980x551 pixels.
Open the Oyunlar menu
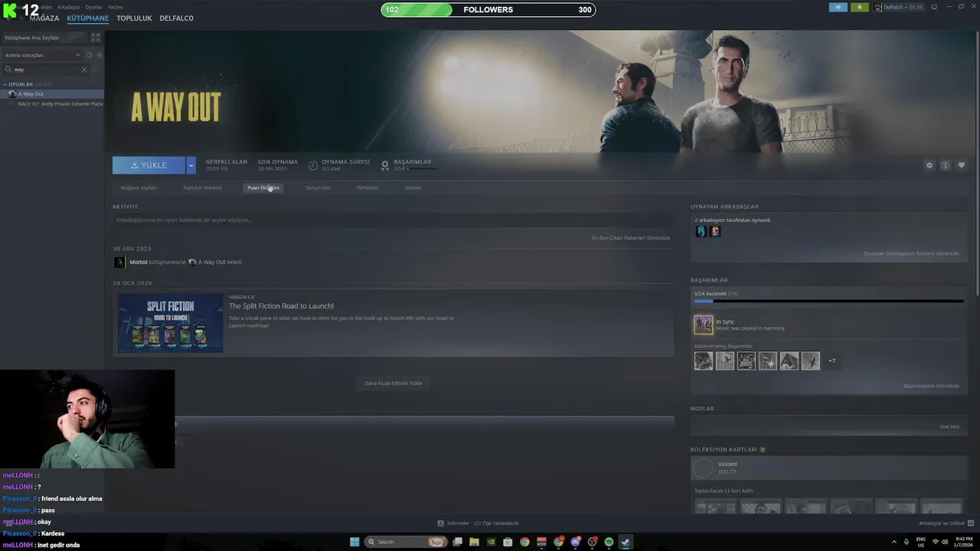[93, 7]
